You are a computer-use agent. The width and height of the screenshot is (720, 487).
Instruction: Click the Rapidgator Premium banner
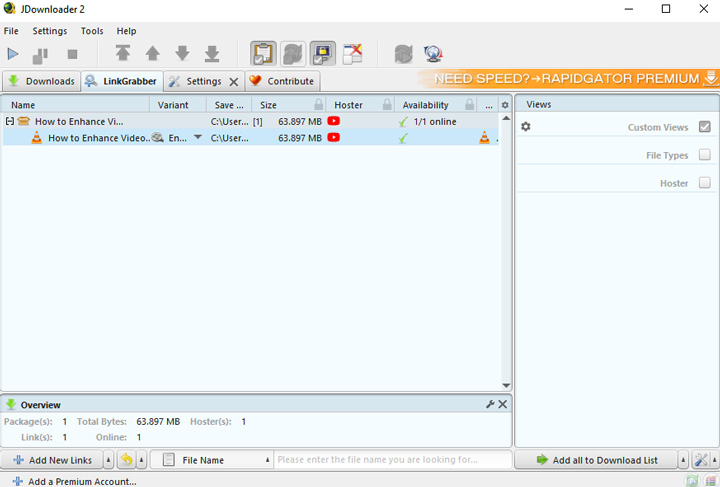pos(568,78)
